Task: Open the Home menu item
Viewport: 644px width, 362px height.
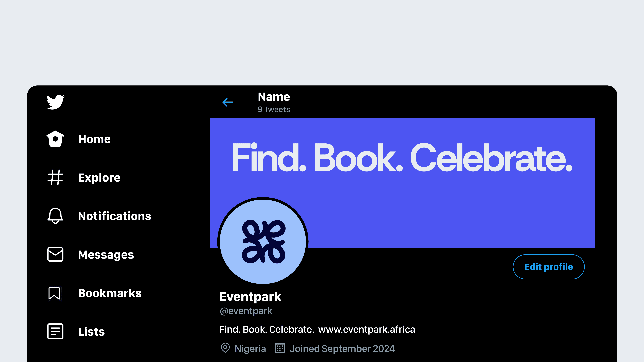Action: 94,139
